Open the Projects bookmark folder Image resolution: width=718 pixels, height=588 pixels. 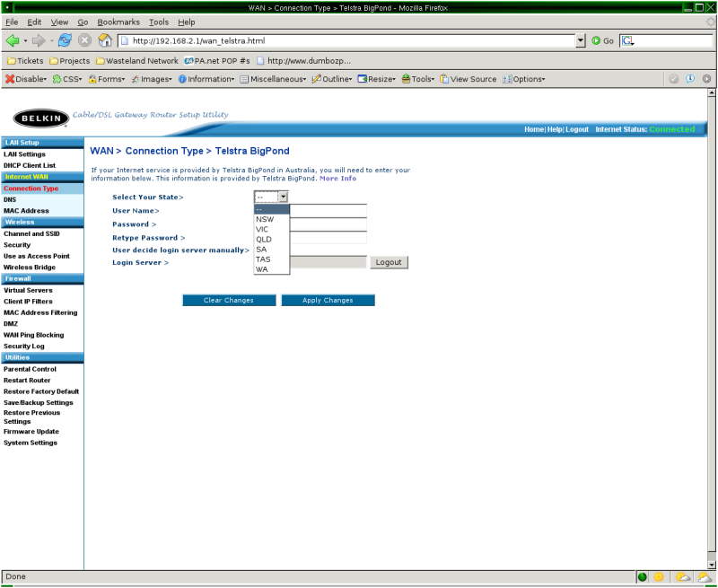70,60
